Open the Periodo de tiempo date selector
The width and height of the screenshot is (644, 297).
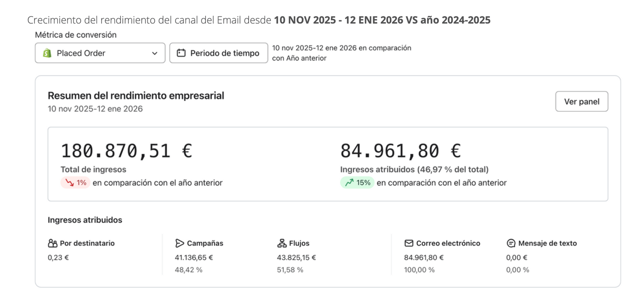click(x=219, y=53)
